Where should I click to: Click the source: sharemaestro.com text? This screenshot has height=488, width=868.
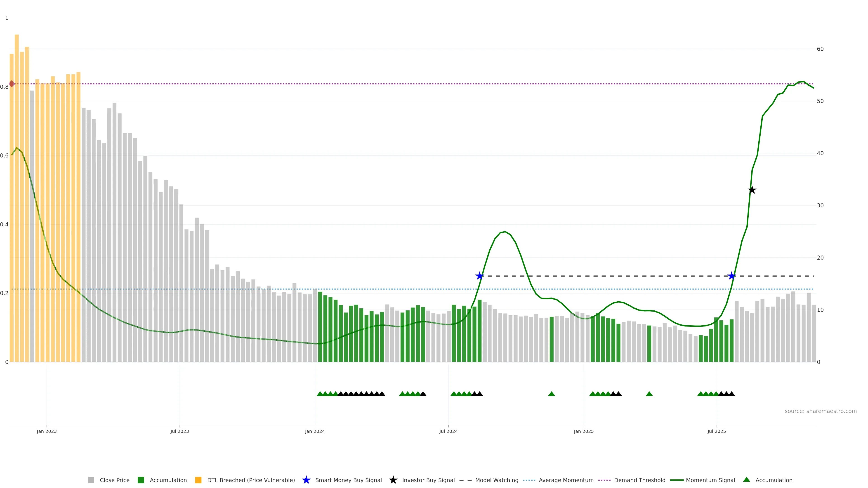click(821, 411)
